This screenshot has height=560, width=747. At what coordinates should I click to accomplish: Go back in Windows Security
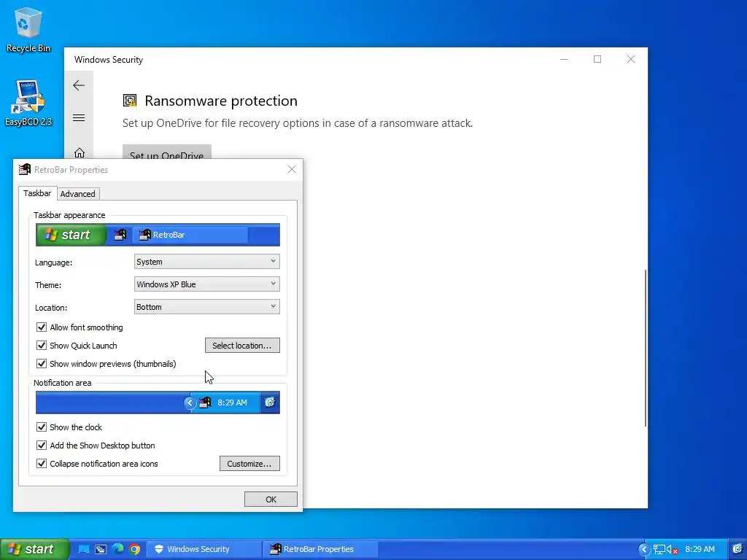click(79, 85)
